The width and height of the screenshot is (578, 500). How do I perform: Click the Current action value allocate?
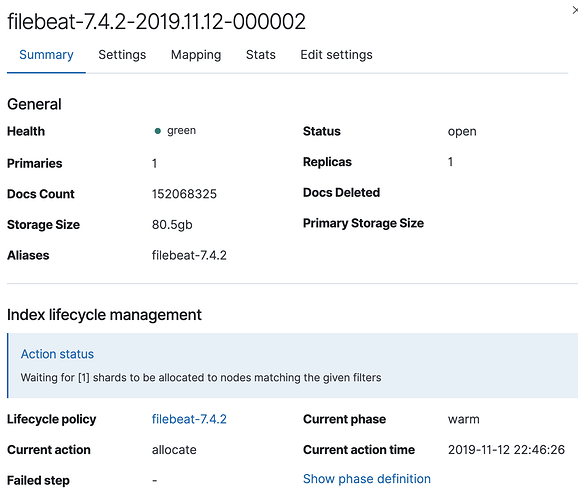click(x=174, y=450)
